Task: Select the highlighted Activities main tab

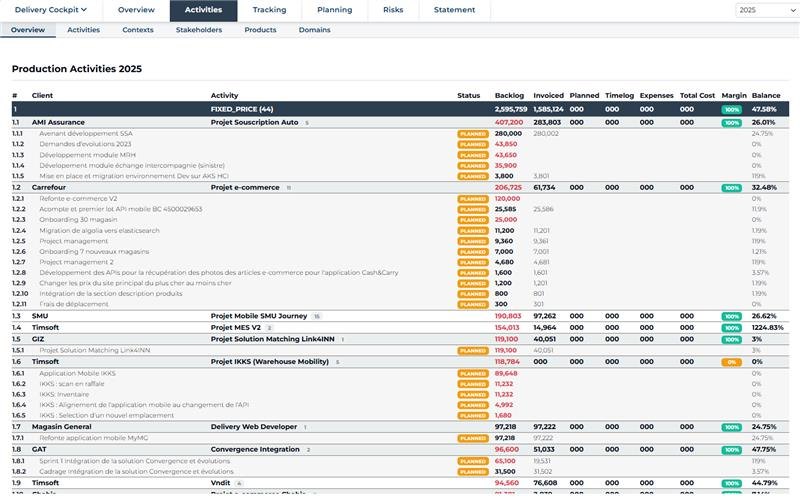Action: tap(203, 10)
